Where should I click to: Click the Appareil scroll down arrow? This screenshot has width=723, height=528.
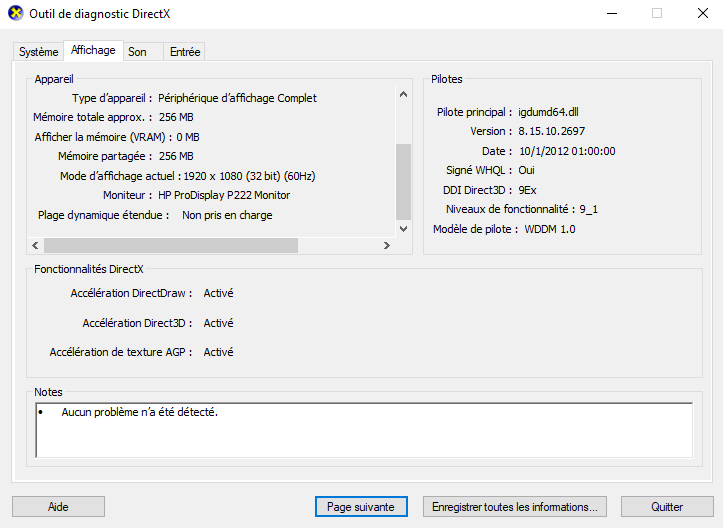tap(403, 229)
